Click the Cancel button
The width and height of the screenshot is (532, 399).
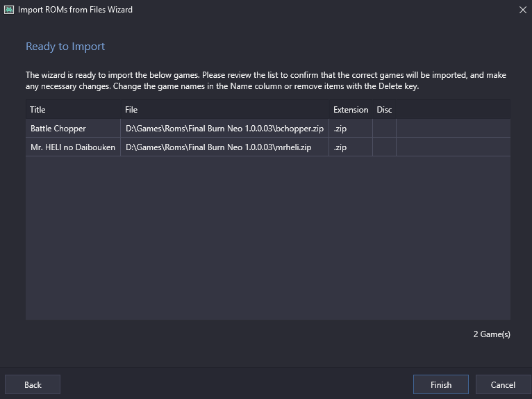coord(503,384)
